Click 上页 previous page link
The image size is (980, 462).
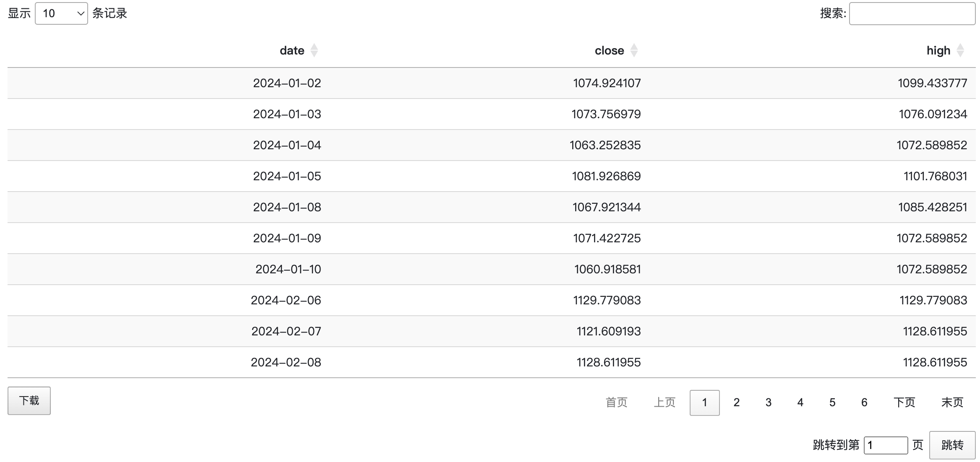(665, 402)
